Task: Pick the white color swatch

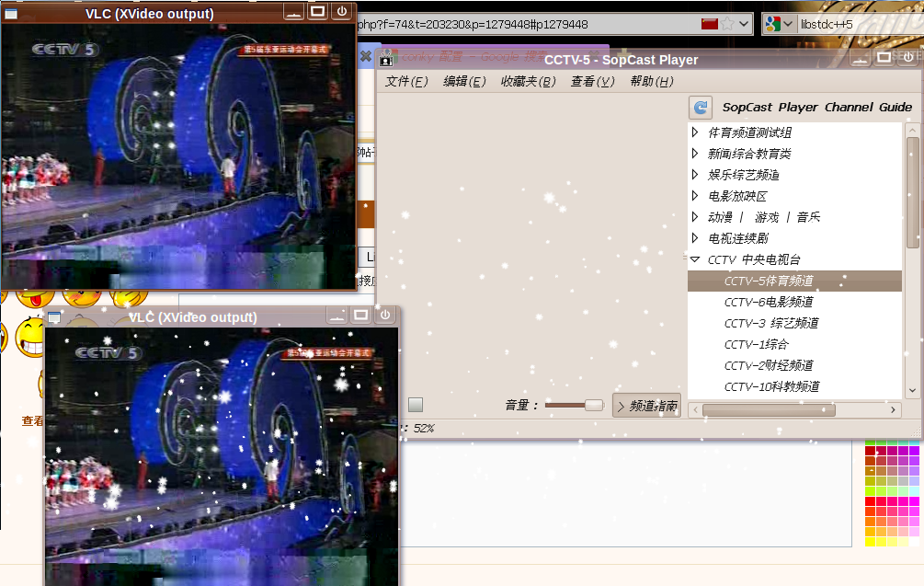Action: (914, 543)
